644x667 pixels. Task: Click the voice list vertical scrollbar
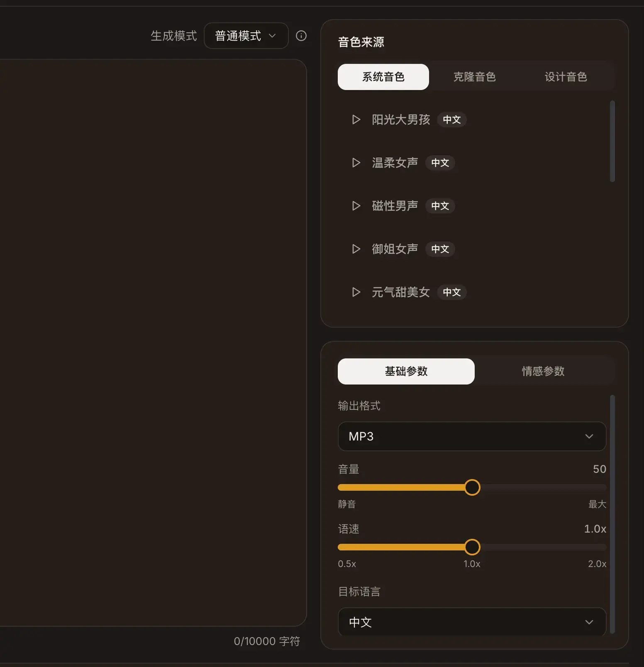pyautogui.click(x=612, y=141)
